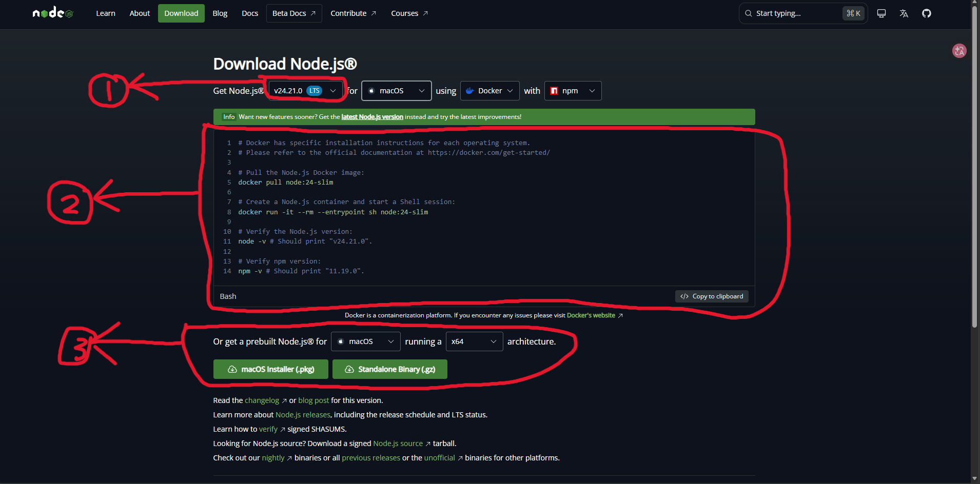Open the Node.js source tarball link
This screenshot has width=980, height=484.
click(x=398, y=443)
